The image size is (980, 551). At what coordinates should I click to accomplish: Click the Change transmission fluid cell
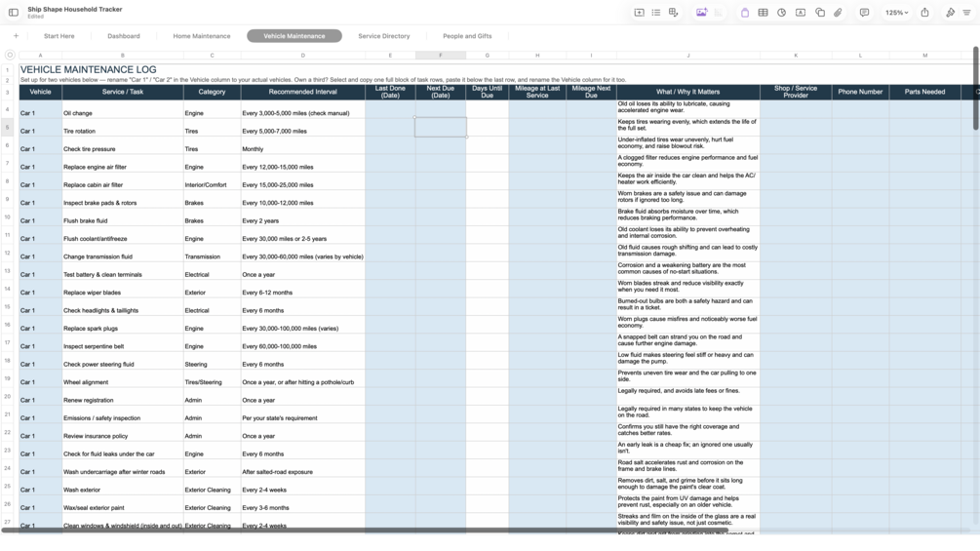(123, 254)
